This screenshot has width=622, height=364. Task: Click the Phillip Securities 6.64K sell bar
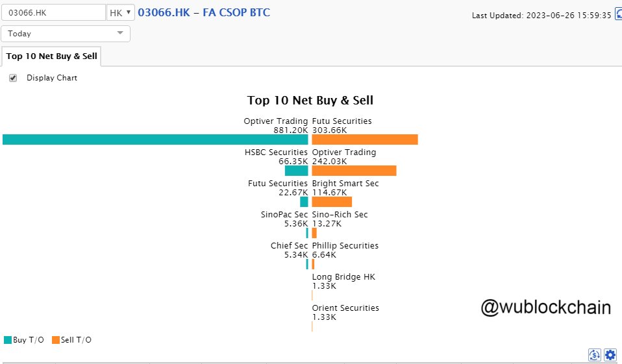(313, 264)
